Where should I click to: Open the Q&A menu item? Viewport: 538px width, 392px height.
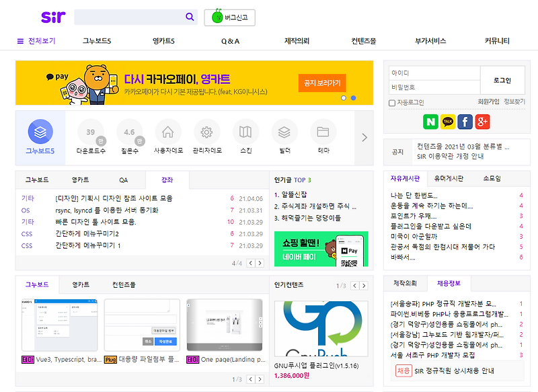pyautogui.click(x=230, y=40)
